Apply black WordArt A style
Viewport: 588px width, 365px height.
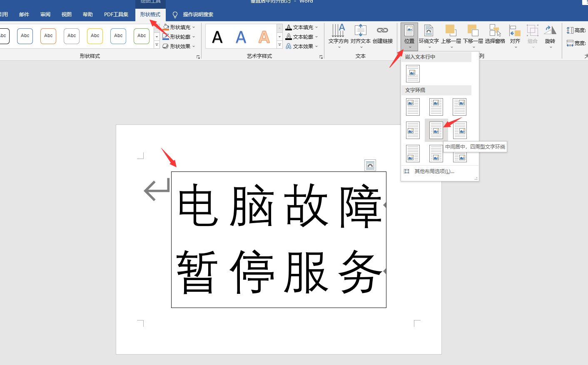point(217,37)
